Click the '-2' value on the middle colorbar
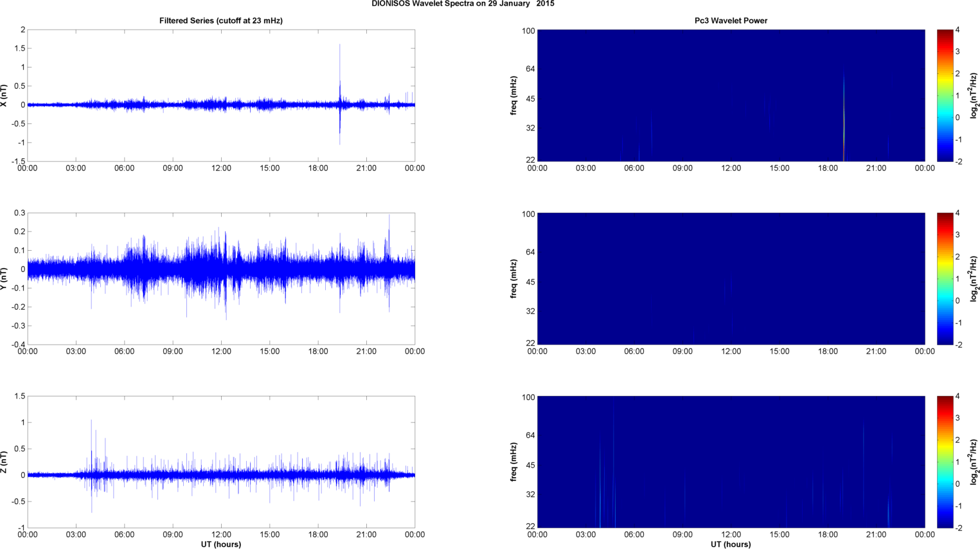 [958, 345]
